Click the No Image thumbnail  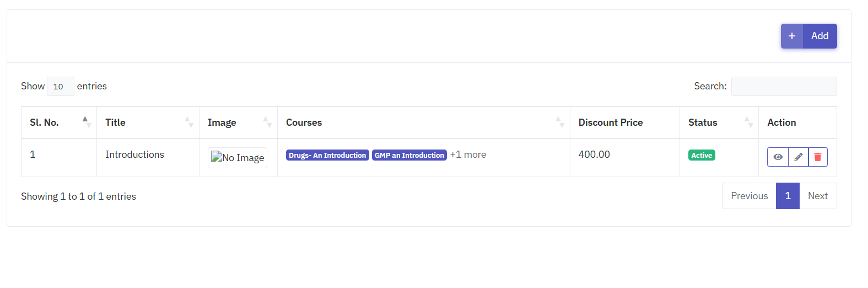point(238,158)
